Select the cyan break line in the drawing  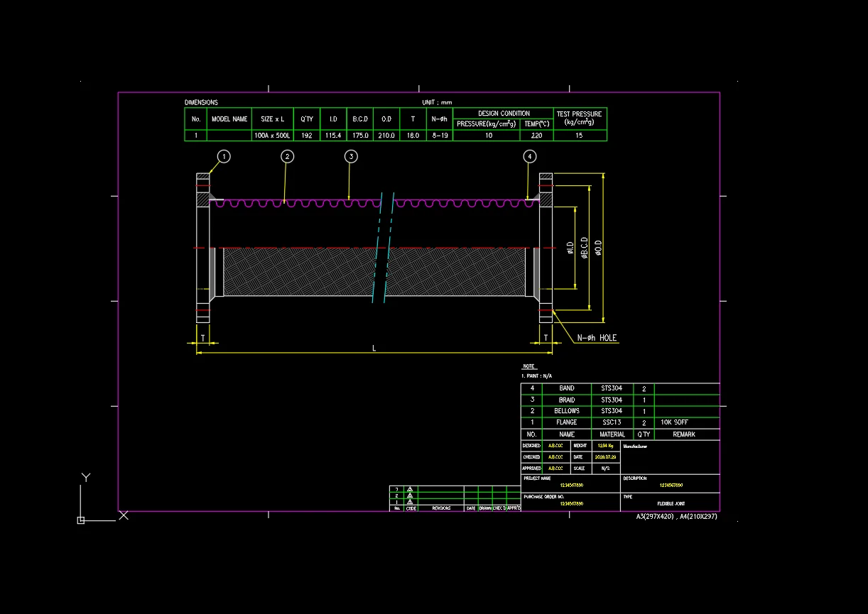[384, 246]
